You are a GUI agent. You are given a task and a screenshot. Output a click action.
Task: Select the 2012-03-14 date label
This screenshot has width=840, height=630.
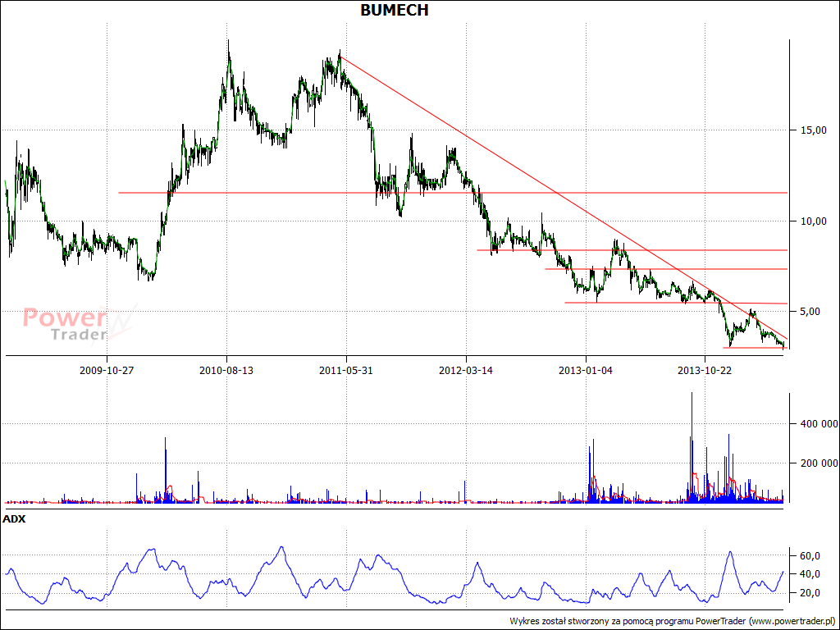click(x=466, y=370)
